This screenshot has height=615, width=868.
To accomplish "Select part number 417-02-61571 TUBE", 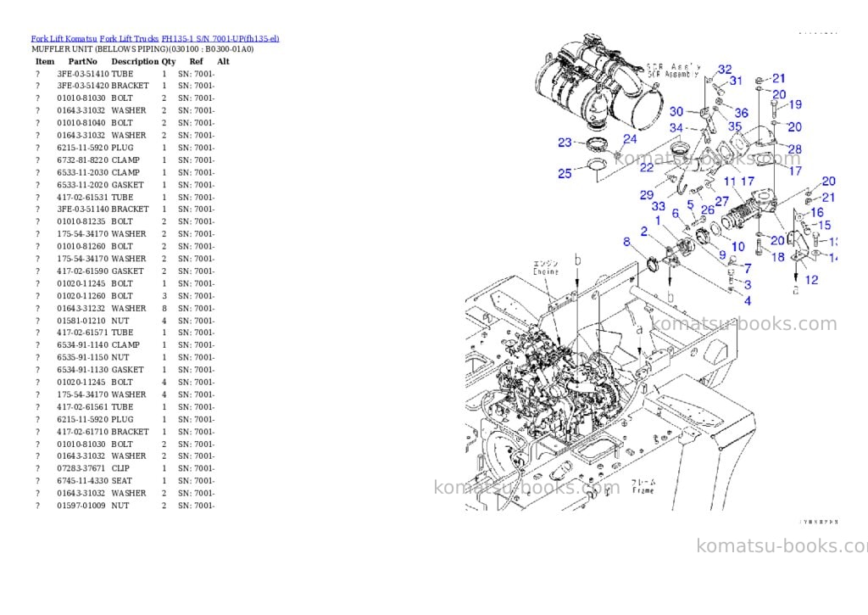I will (x=95, y=333).
